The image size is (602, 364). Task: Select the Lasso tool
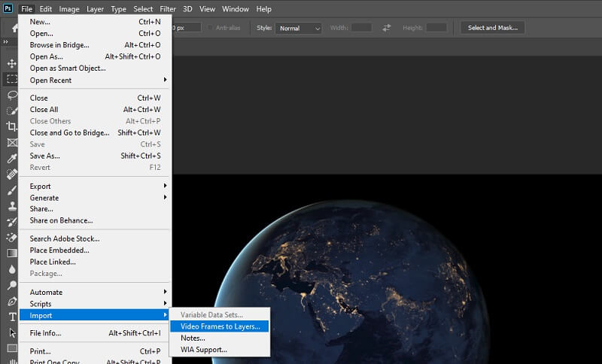(12, 95)
